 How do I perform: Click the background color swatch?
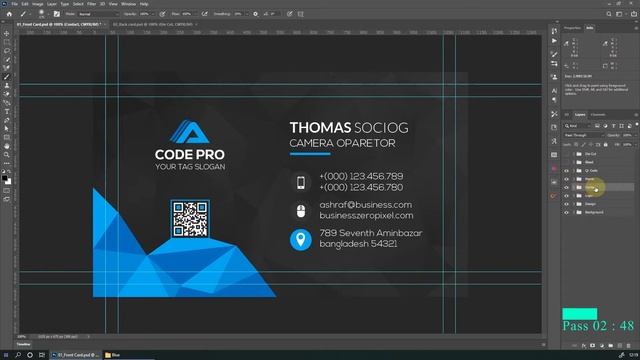point(9,182)
